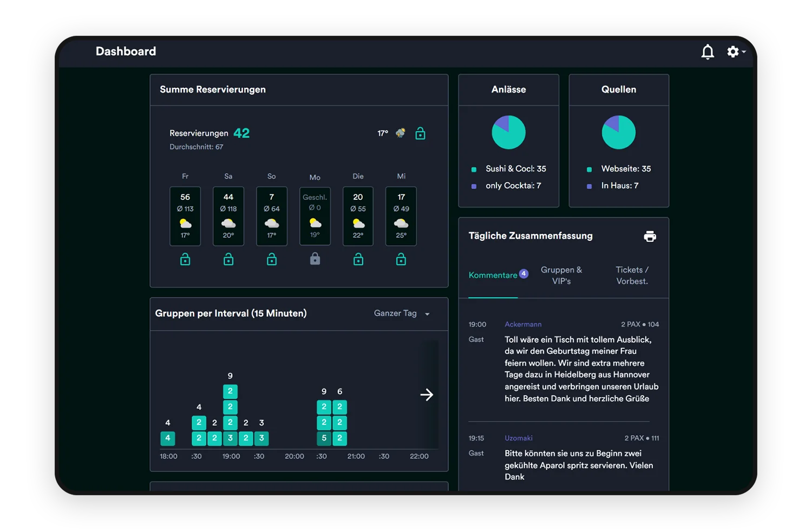
Task: Toggle the lock under Saturday's card
Action: click(x=228, y=260)
